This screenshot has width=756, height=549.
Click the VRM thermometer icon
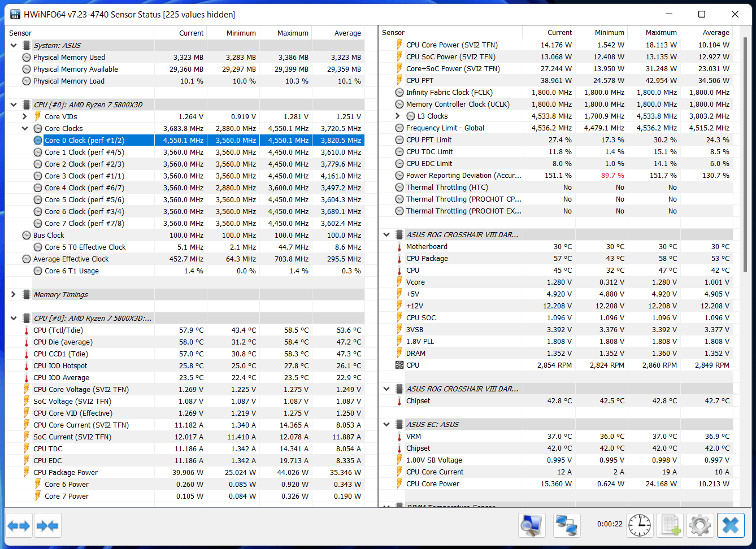click(399, 436)
